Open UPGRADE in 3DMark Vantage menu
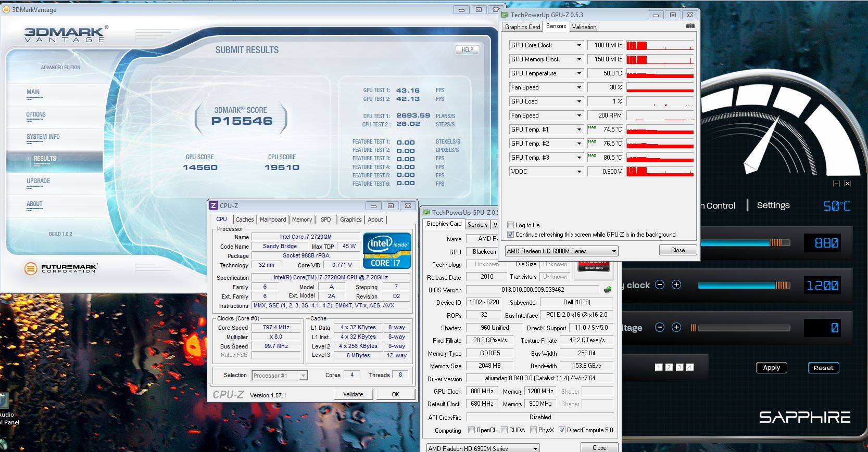This screenshot has width=868, height=452. (39, 181)
